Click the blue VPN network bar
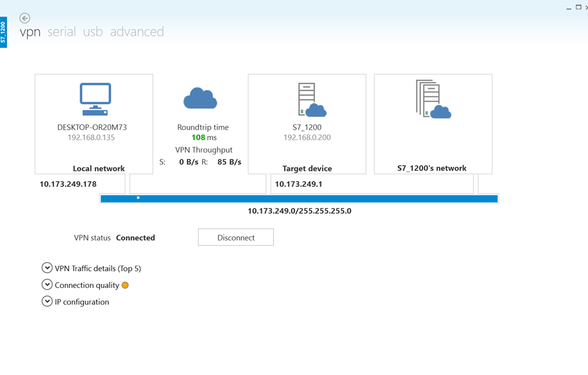The height and width of the screenshot is (375, 588). 299,198
